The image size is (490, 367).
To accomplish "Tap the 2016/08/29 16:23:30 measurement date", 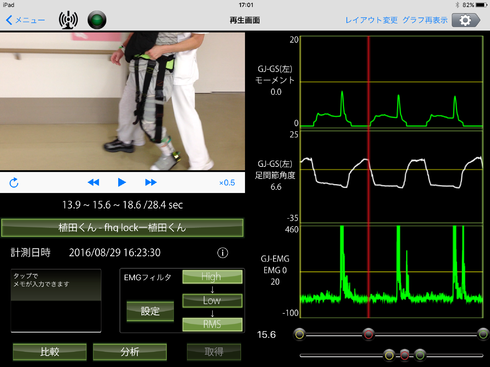I will (x=115, y=253).
